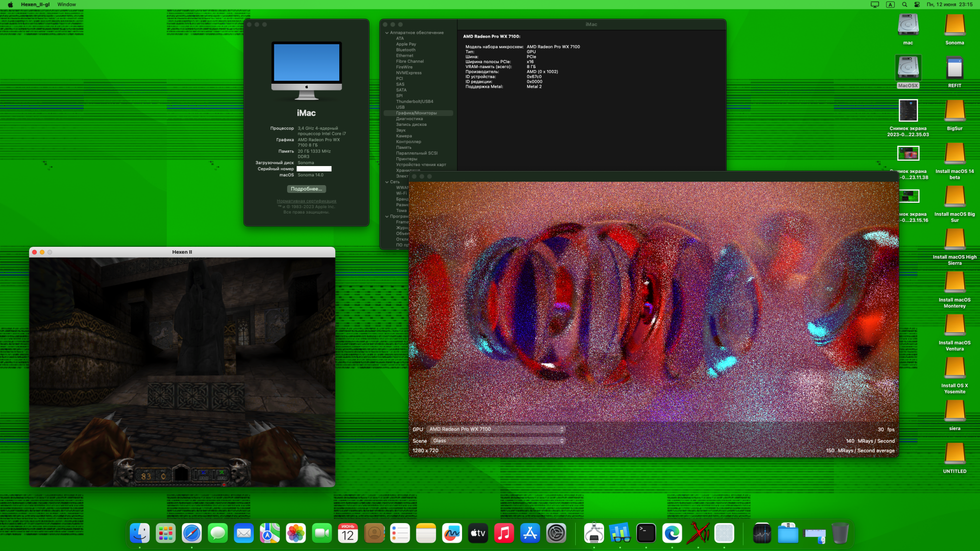The image size is (980, 551).
Task: Open the Apple menu
Action: pos(10,4)
